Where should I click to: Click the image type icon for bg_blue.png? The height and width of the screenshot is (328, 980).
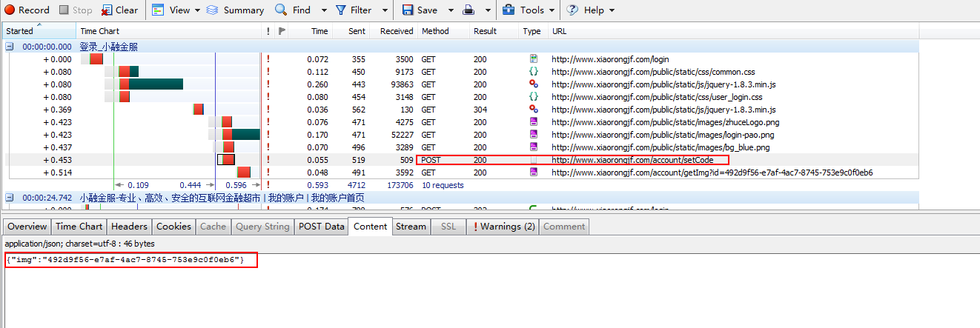[x=533, y=147]
